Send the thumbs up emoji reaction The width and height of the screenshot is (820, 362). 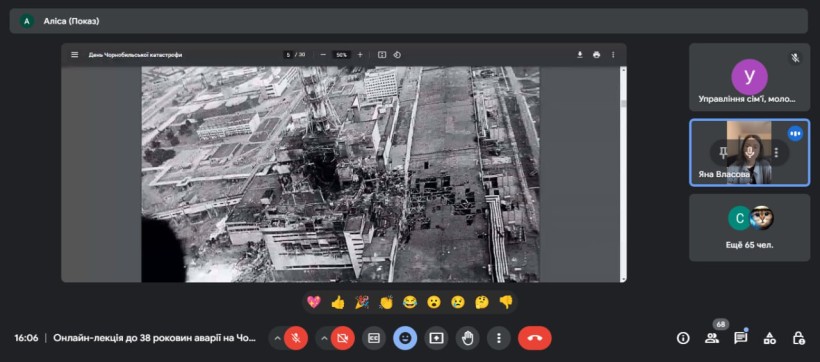(x=338, y=302)
